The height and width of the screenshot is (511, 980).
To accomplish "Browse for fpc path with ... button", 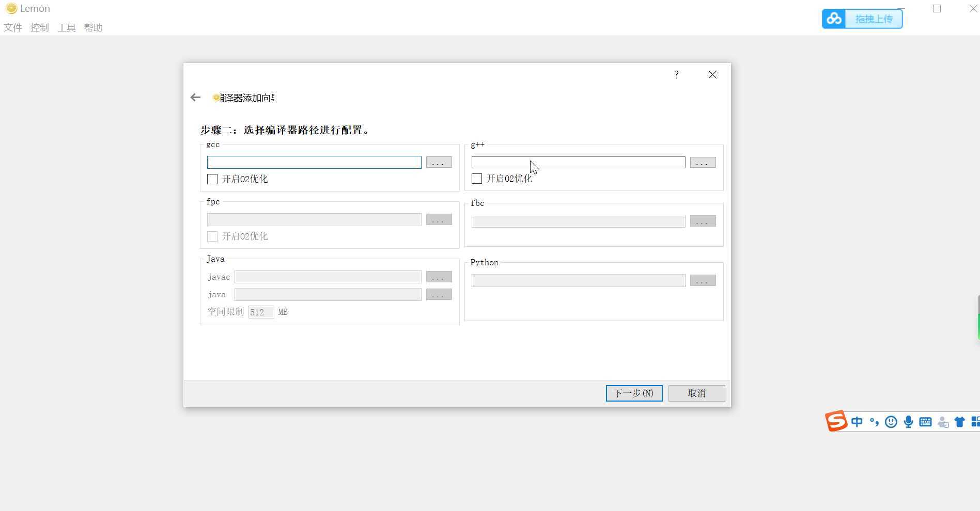I will coord(439,219).
